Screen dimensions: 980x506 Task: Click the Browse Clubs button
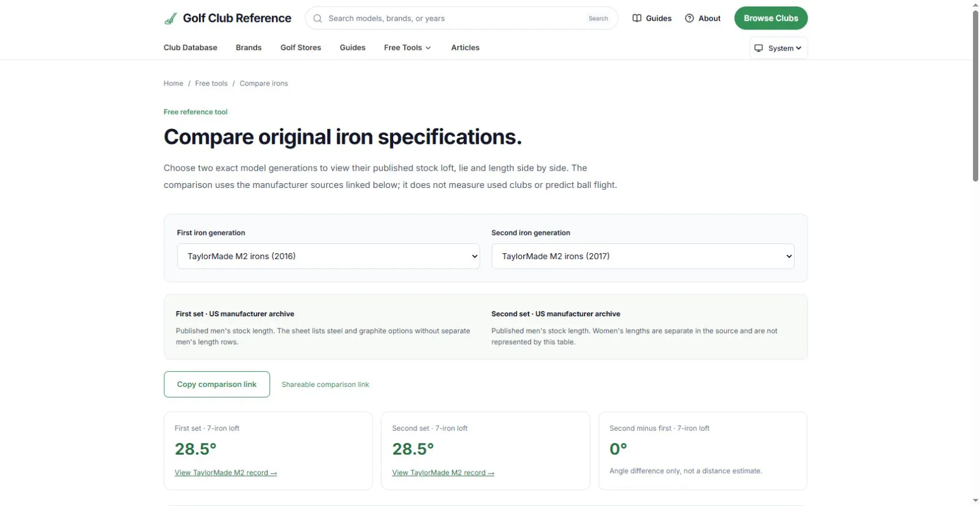[770, 18]
